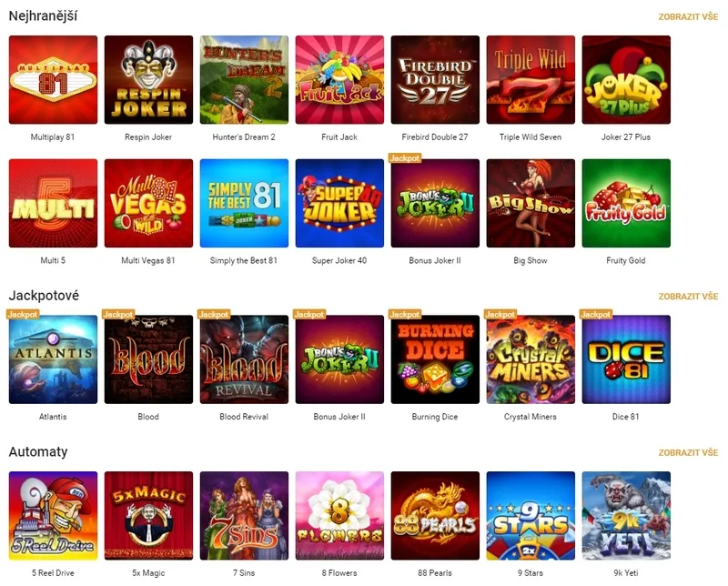Viewport: 728px width, 586px height.
Task: Show all games in Jackpotové section
Action: click(688, 297)
